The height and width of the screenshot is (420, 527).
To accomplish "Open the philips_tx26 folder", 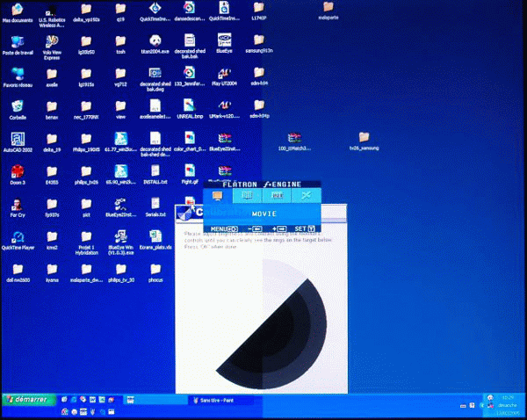I will (x=86, y=176).
